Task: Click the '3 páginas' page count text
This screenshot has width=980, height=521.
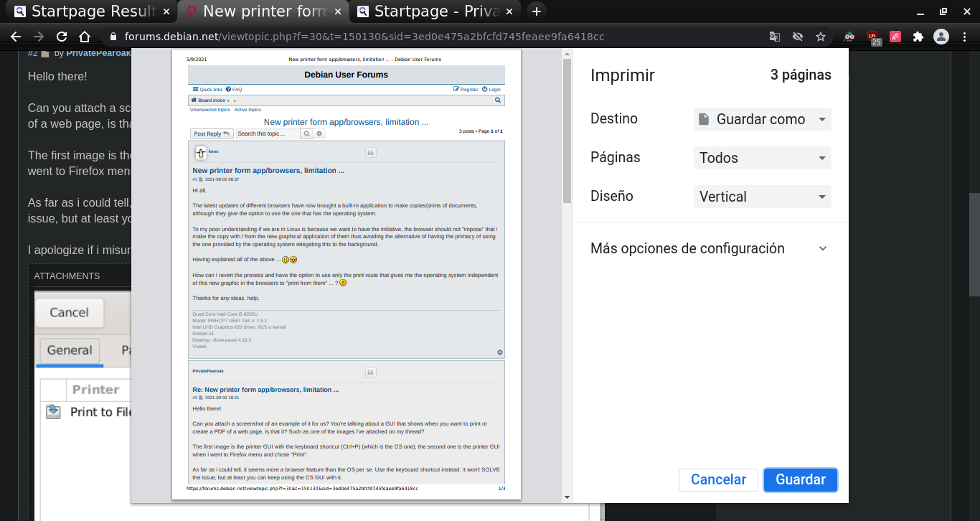Action: point(801,75)
